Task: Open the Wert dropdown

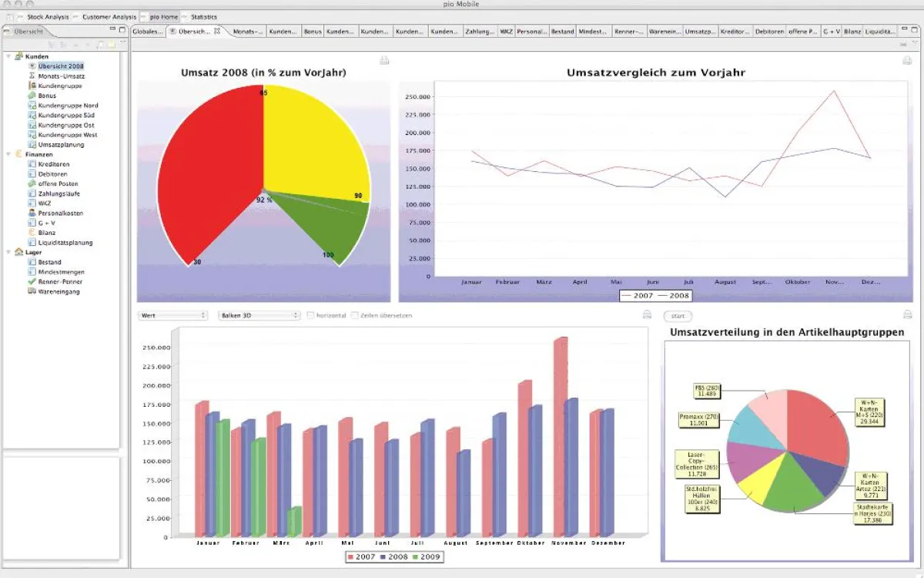Action: tap(173, 315)
